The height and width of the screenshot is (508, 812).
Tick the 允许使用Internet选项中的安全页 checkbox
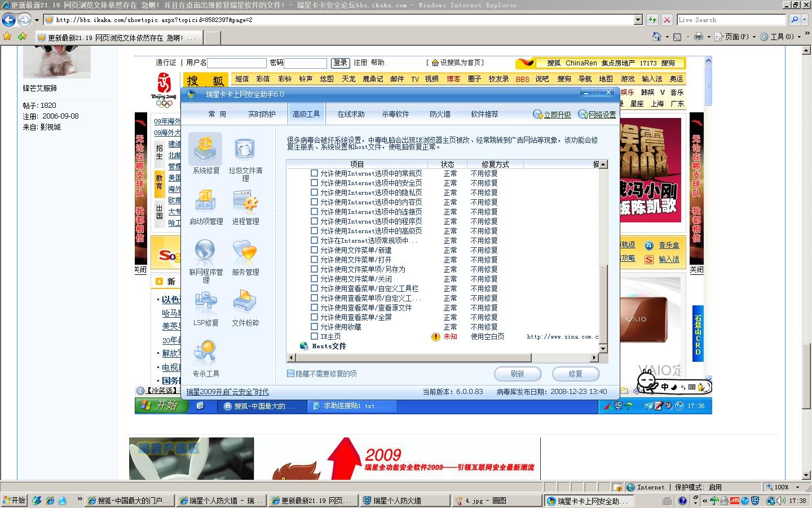point(315,183)
